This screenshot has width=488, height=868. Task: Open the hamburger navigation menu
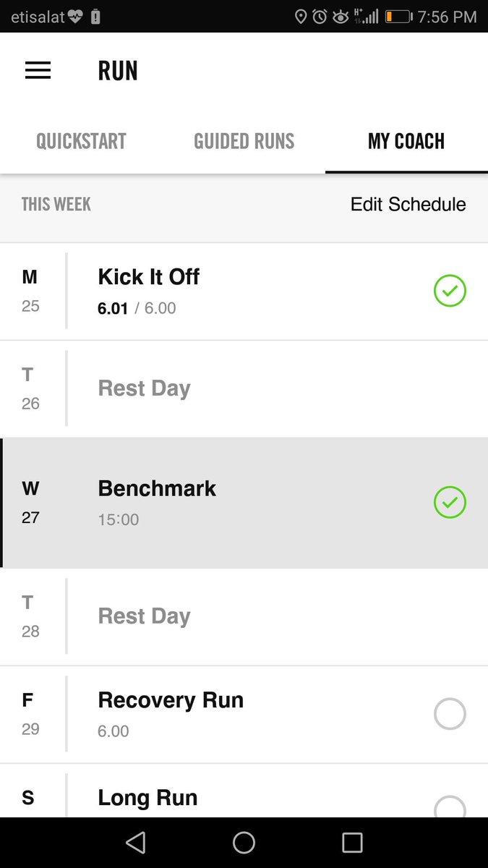tap(38, 70)
